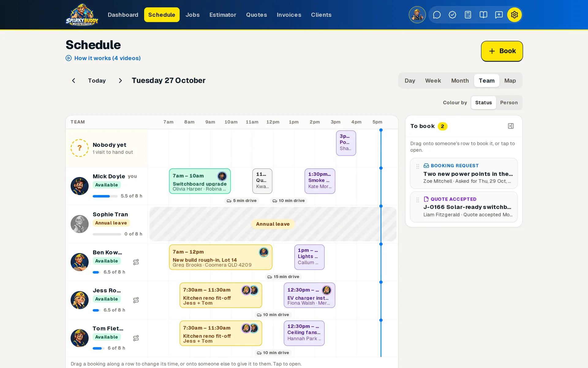The height and width of the screenshot is (368, 588).
Task: Open the Jobs menu item
Action: pyautogui.click(x=192, y=15)
